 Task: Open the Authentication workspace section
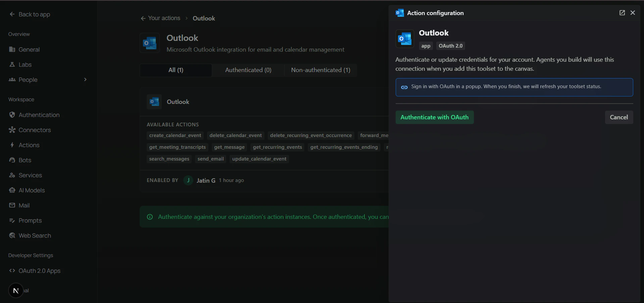[39, 115]
